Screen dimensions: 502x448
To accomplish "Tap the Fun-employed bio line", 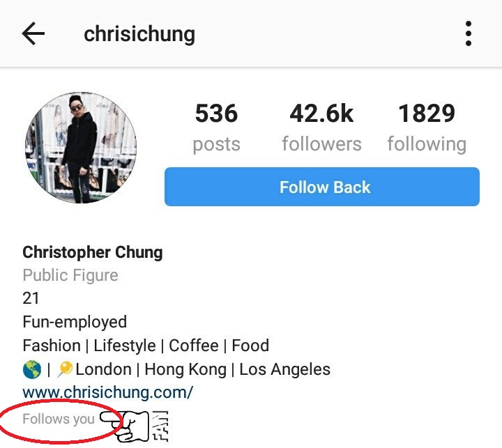I will point(75,322).
